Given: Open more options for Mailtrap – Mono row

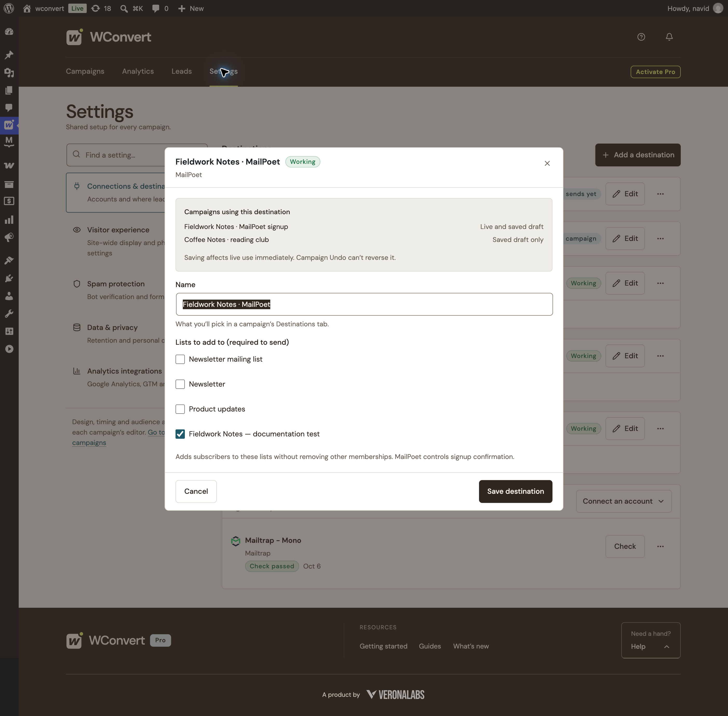Looking at the screenshot, I should [x=660, y=546].
